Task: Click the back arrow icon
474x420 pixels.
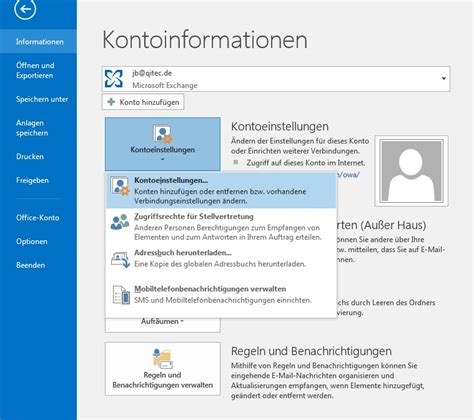Action: point(25,9)
